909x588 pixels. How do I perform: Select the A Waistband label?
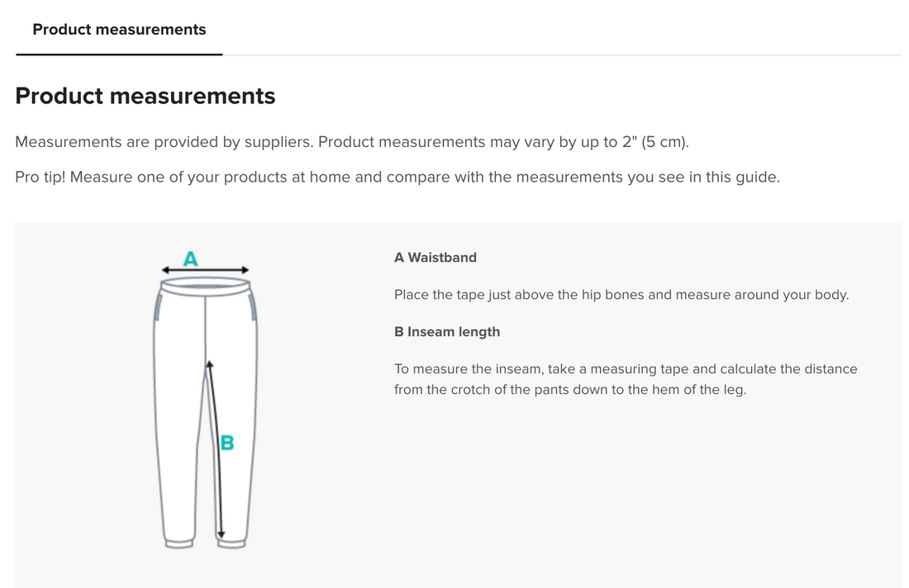click(435, 258)
